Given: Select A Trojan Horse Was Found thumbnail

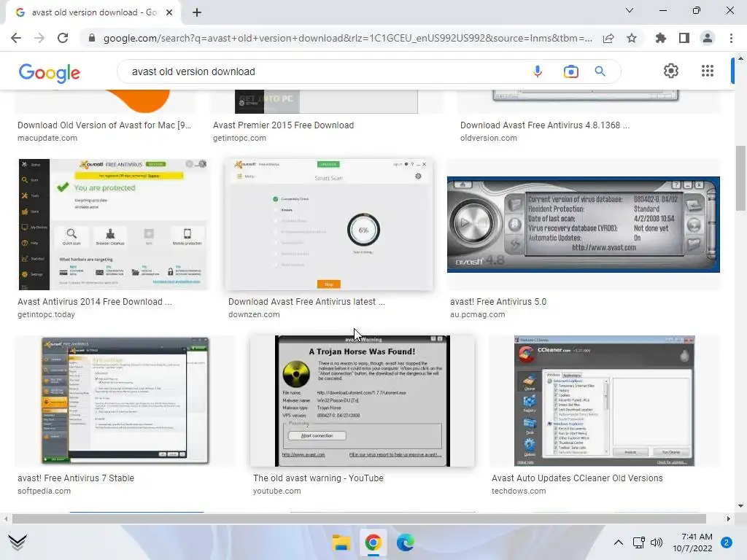Looking at the screenshot, I should (x=362, y=400).
